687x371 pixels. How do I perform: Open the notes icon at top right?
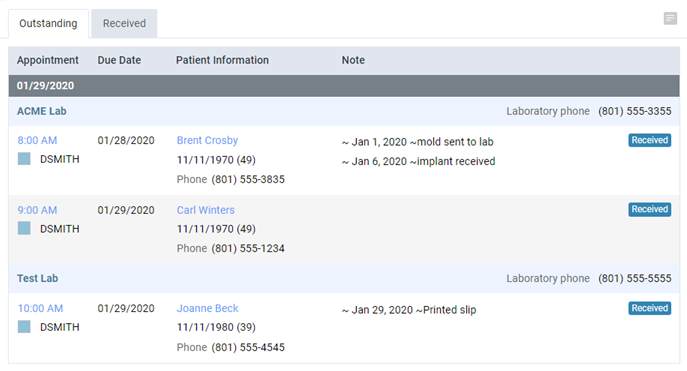click(670, 18)
